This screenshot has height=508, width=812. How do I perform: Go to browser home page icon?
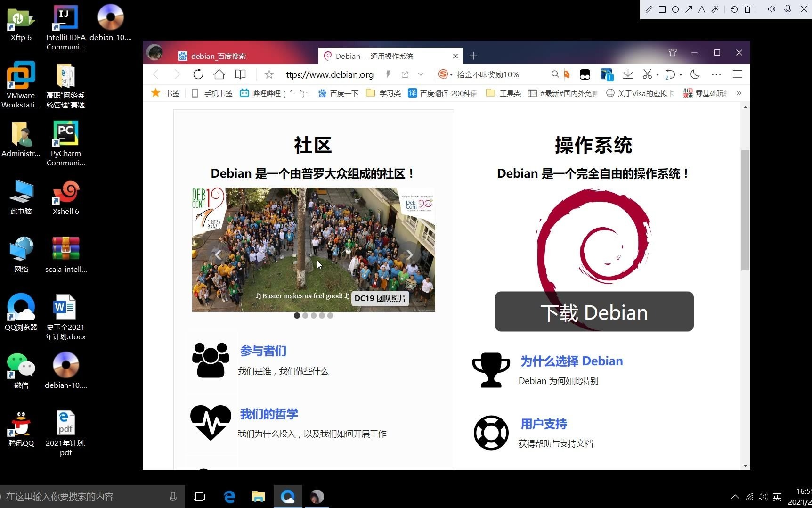219,74
